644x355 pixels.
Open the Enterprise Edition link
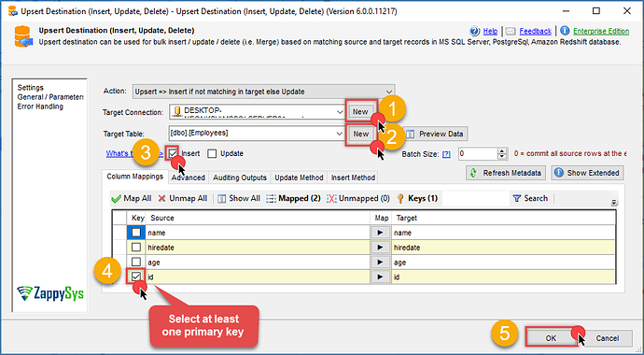point(601,31)
